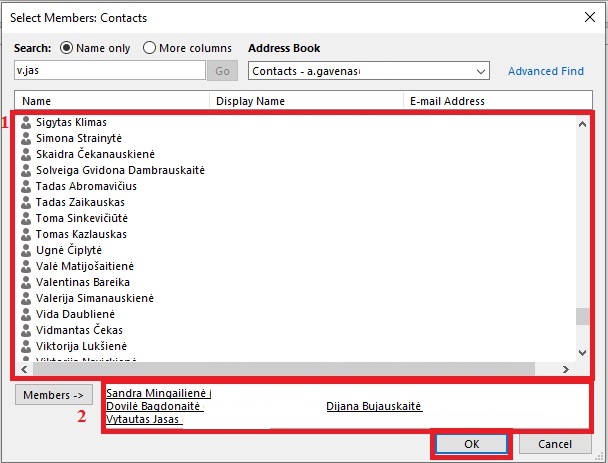The width and height of the screenshot is (608, 463).
Task: Click person icon beside Tadas Zaikauskas
Action: [27, 202]
